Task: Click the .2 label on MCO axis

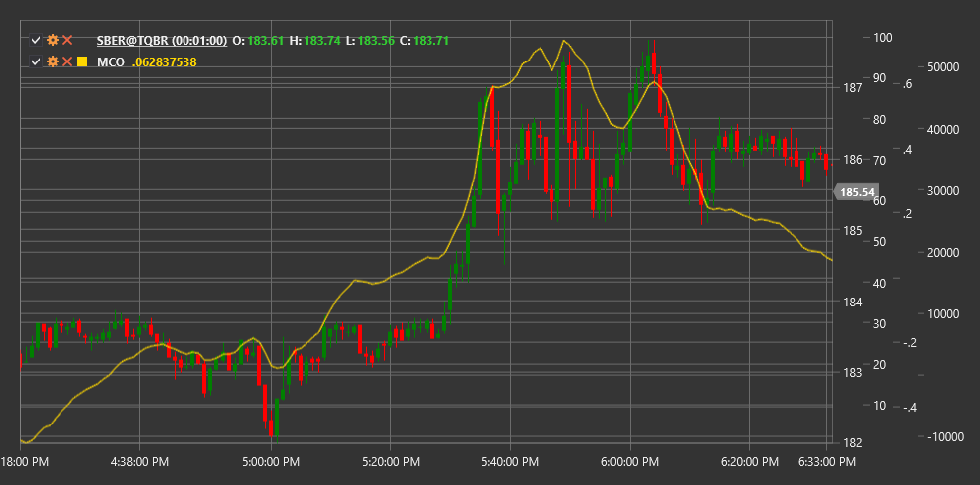Action: 907,214
